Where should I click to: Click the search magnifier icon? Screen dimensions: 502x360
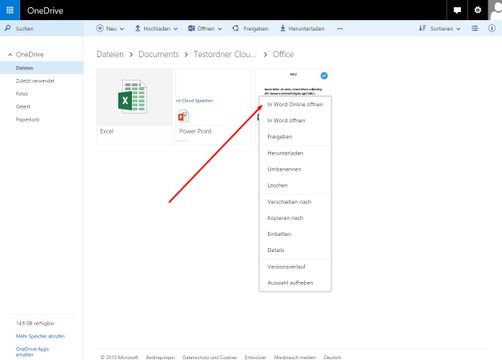click(x=8, y=28)
